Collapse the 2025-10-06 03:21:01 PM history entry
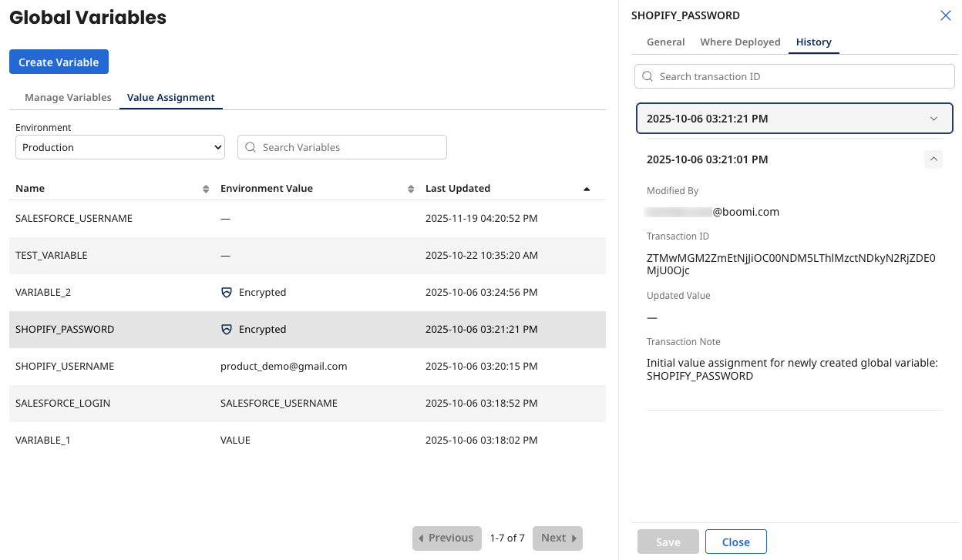Screen dimensions: 962x560 click(933, 159)
